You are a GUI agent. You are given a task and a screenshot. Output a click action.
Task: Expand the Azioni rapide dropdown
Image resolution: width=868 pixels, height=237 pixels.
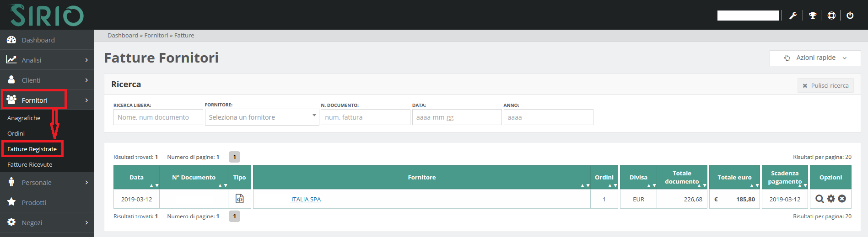pyautogui.click(x=815, y=58)
